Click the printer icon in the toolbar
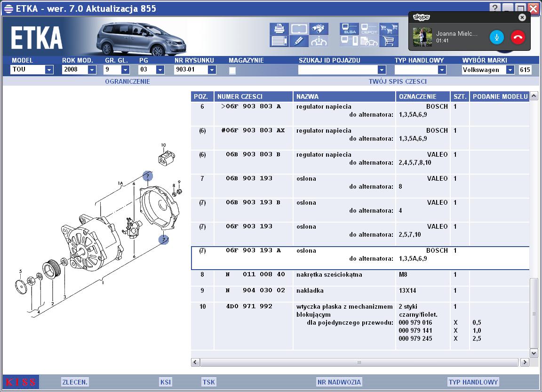The image size is (542, 392). [x=279, y=29]
